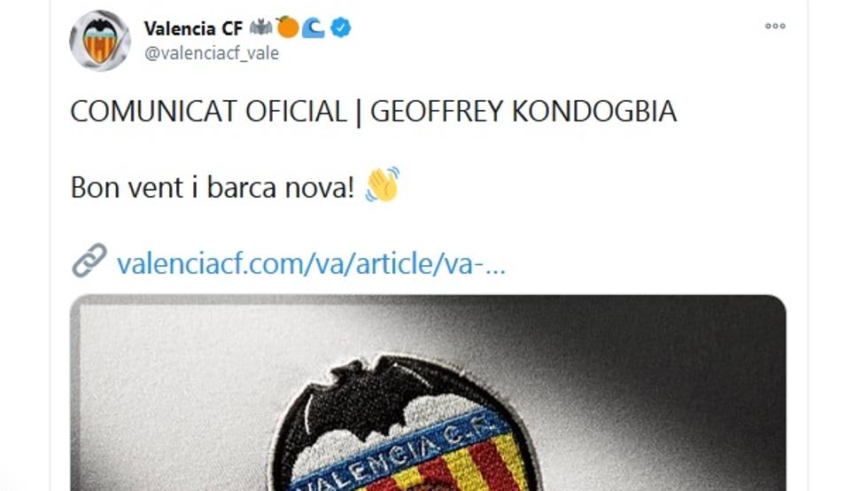Click the bat emoji beside Valencia CF
Screen dimensions: 868x491
[261, 28]
